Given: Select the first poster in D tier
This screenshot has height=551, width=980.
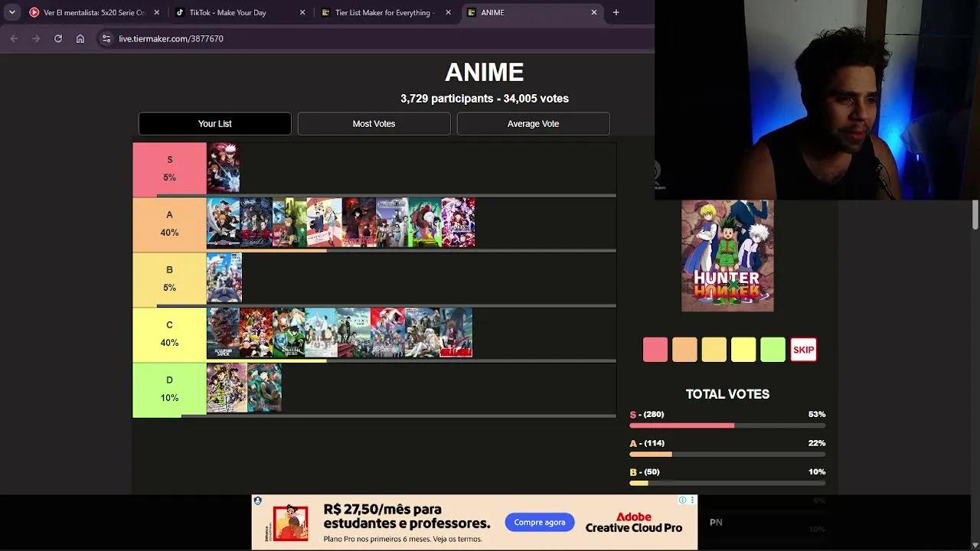Looking at the screenshot, I should (227, 388).
